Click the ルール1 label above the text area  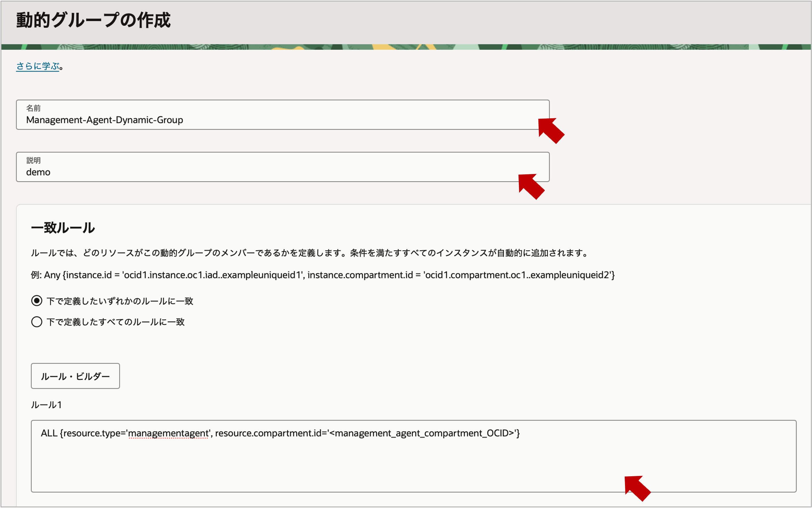tap(46, 405)
